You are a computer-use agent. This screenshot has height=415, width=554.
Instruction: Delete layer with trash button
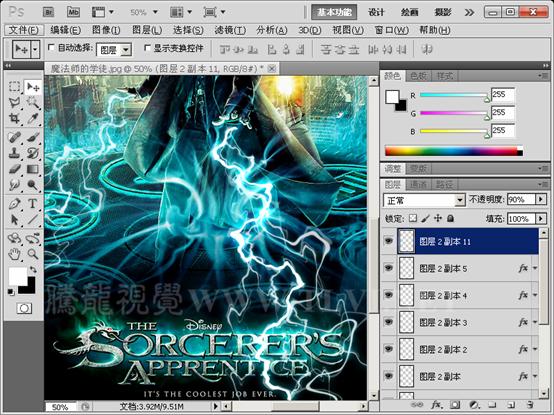pyautogui.click(x=529, y=404)
